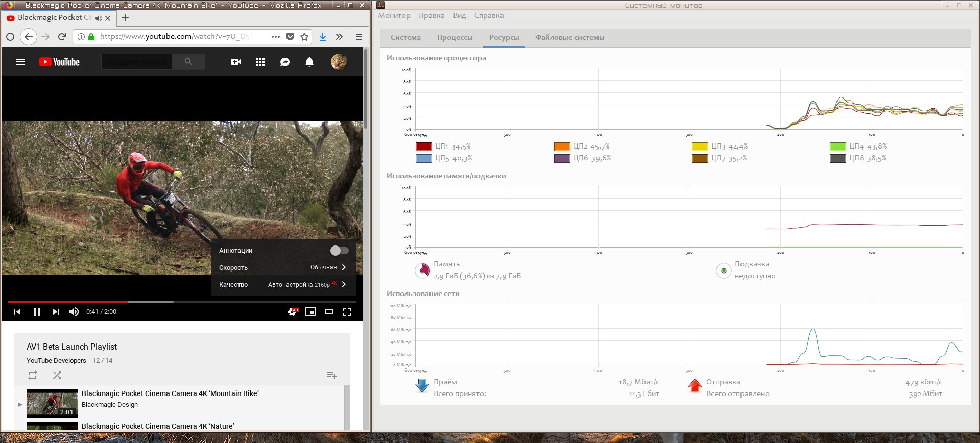Click the Mountain Bike playlist thumbnail
The height and width of the screenshot is (443, 980).
click(52, 404)
